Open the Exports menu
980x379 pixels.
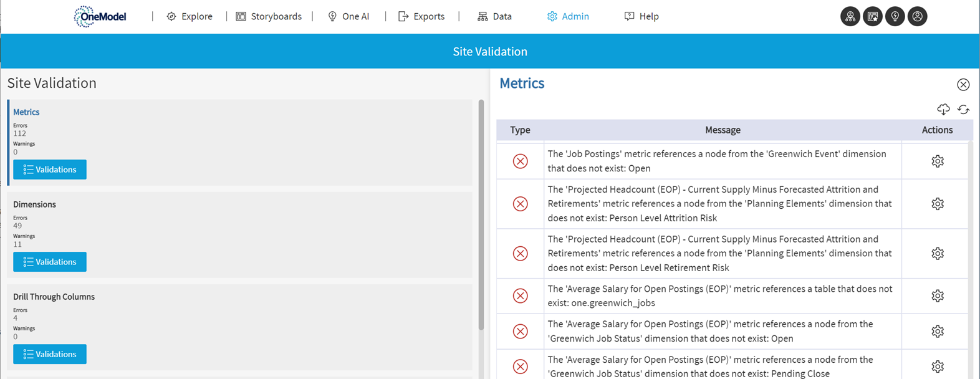pyautogui.click(x=421, y=17)
